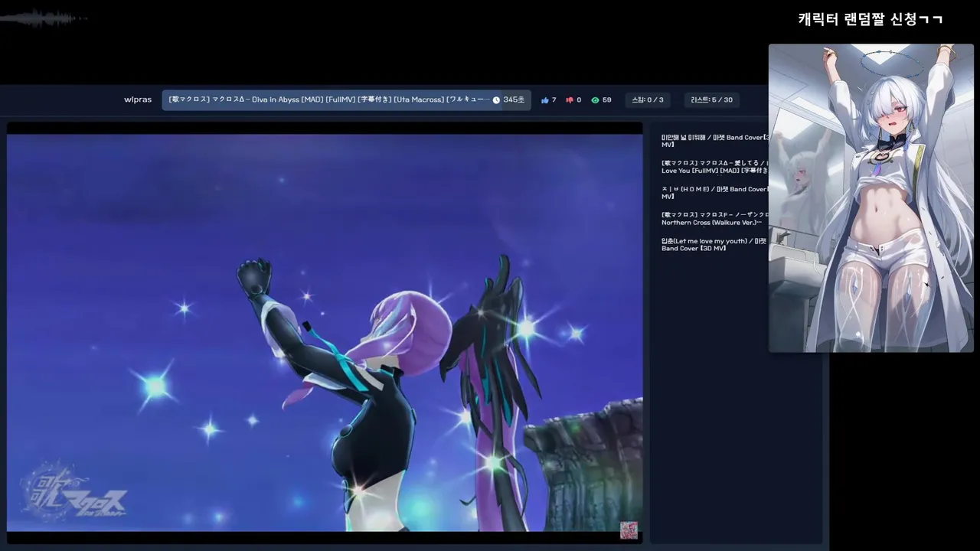This screenshot has height=551, width=980.
Task: Click the thumbs-down dislike icon
Action: click(x=570, y=100)
